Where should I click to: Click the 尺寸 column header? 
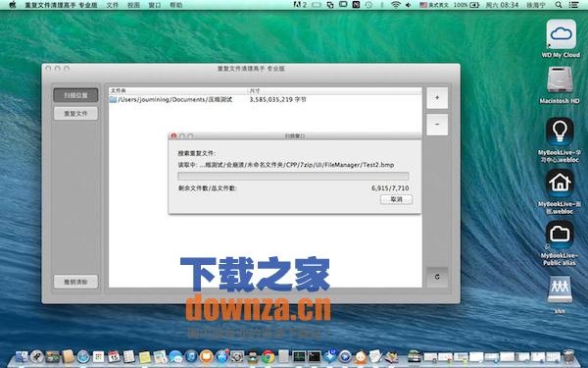pyautogui.click(x=335, y=91)
